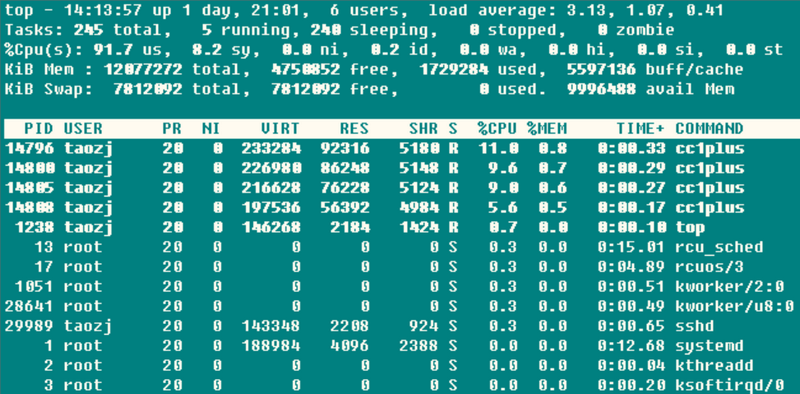The image size is (800, 394).
Task: Click the 5.6 %CPU value
Action: point(503,208)
